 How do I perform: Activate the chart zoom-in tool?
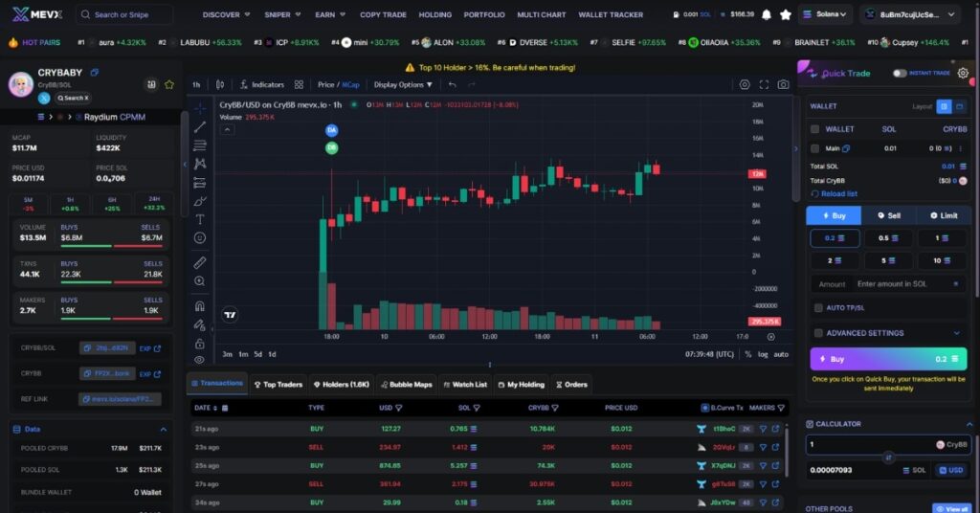199,281
